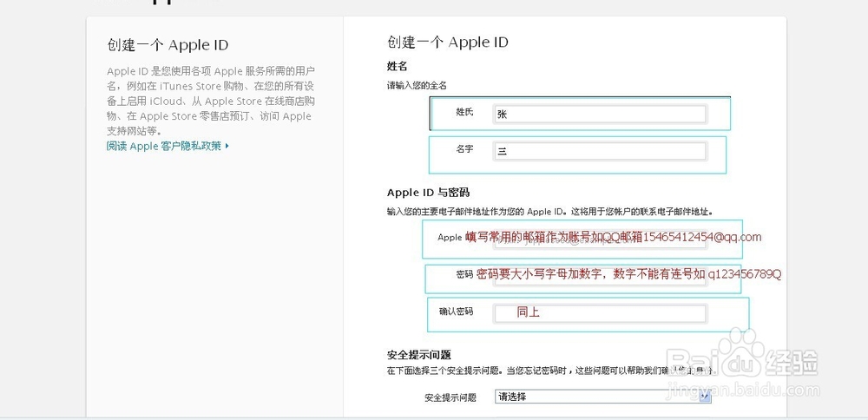
Task: Click the 名字 field label
Action: click(465, 149)
